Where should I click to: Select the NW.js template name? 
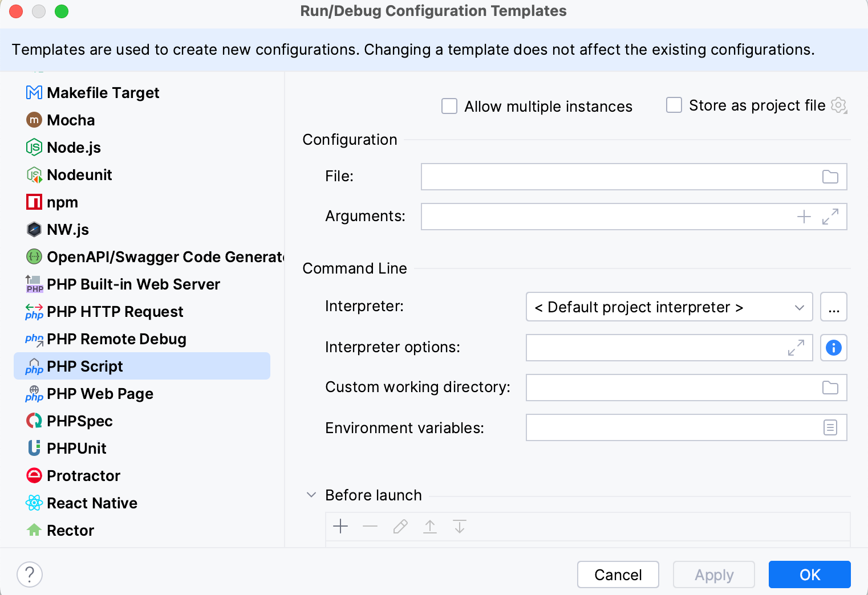(x=68, y=230)
